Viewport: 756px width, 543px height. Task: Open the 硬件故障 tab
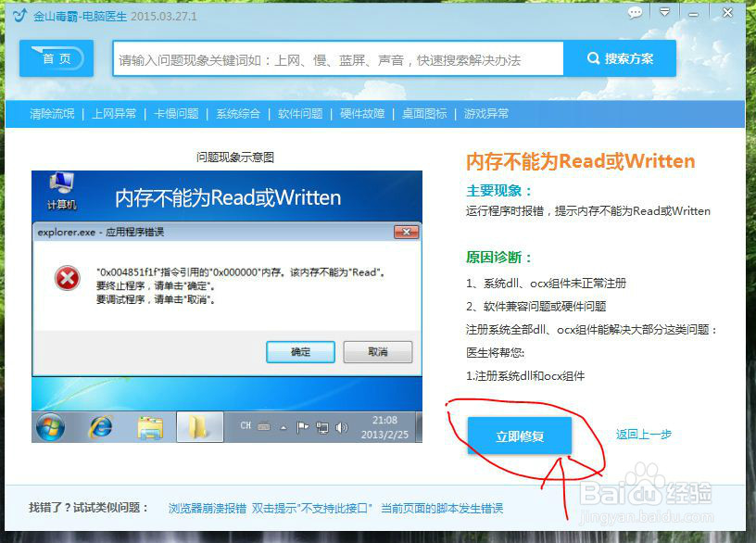(362, 114)
